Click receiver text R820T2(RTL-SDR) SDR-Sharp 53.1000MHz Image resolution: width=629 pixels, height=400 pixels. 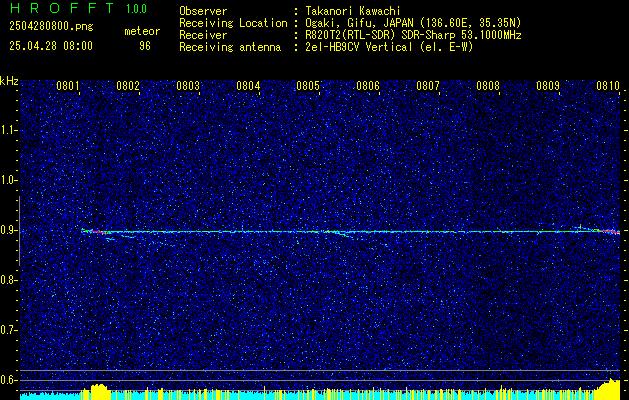[413, 35]
